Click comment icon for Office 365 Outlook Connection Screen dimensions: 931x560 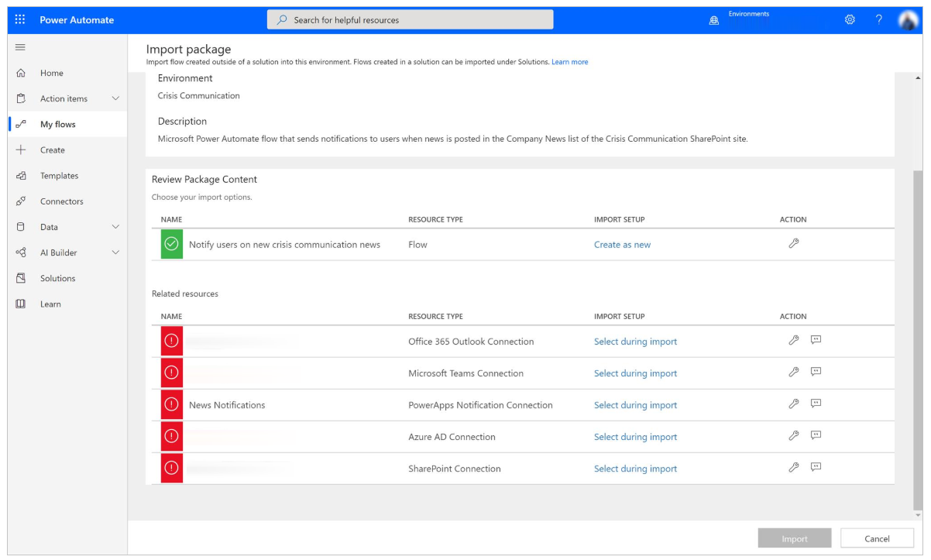[816, 340]
